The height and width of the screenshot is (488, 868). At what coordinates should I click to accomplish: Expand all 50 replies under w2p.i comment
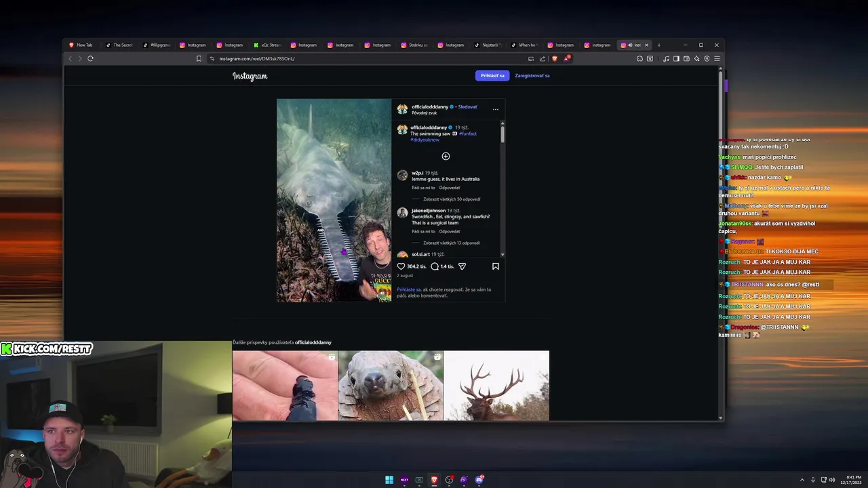[x=452, y=199]
